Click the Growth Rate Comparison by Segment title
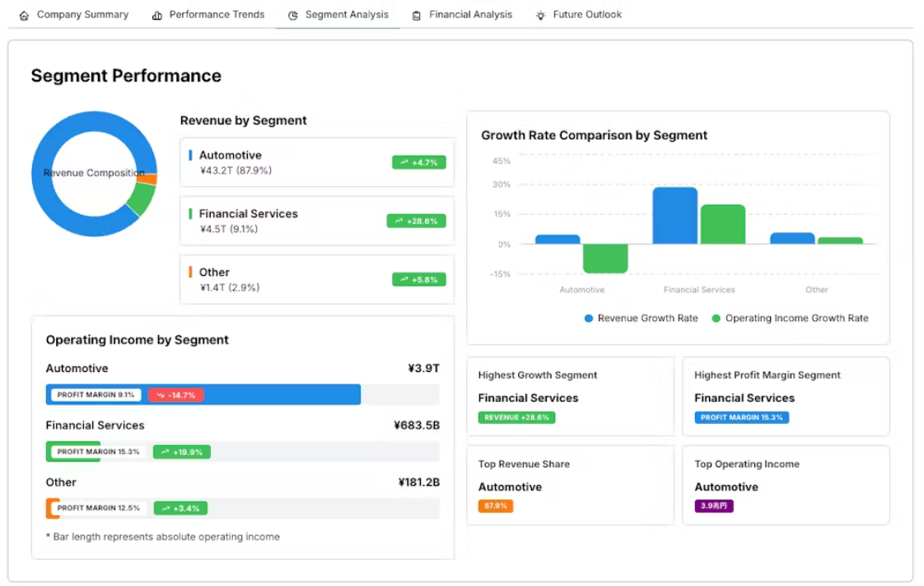 [x=594, y=136]
